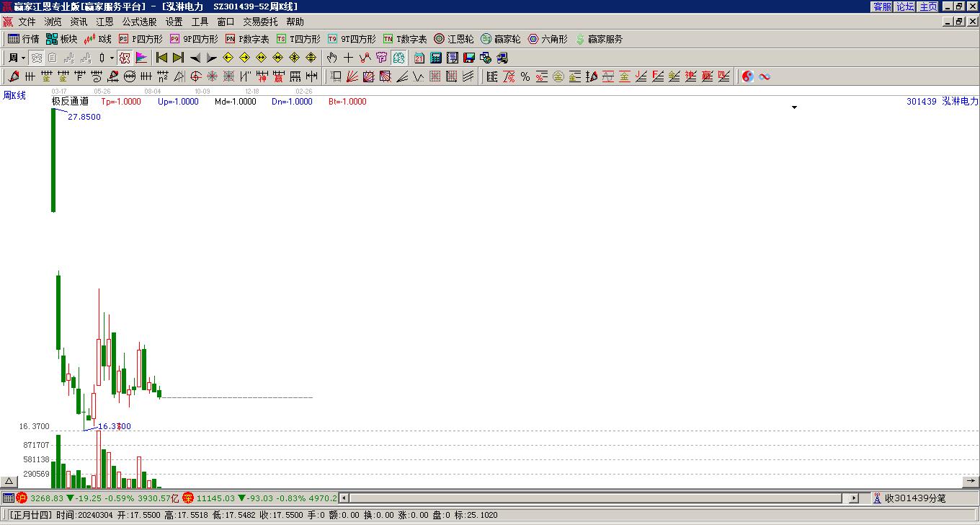980x525 pixels.
Task: Click the yellow left-arrow diamond icon
Action: click(x=228, y=58)
